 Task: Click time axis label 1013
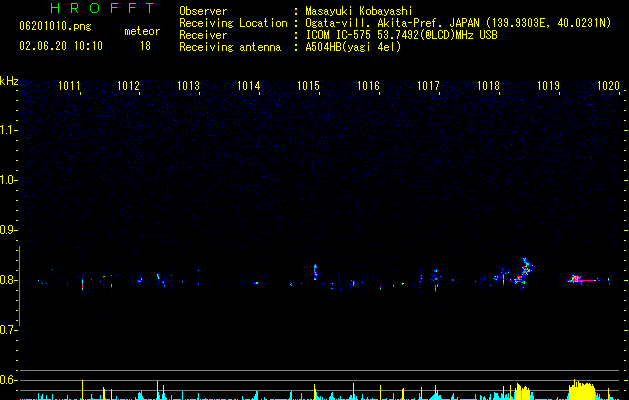(189, 85)
